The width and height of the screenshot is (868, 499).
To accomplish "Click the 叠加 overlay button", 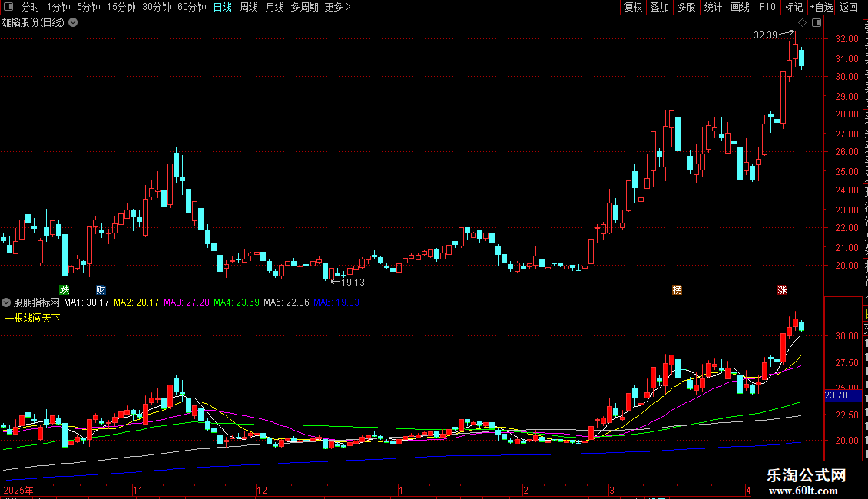I will [x=659, y=7].
